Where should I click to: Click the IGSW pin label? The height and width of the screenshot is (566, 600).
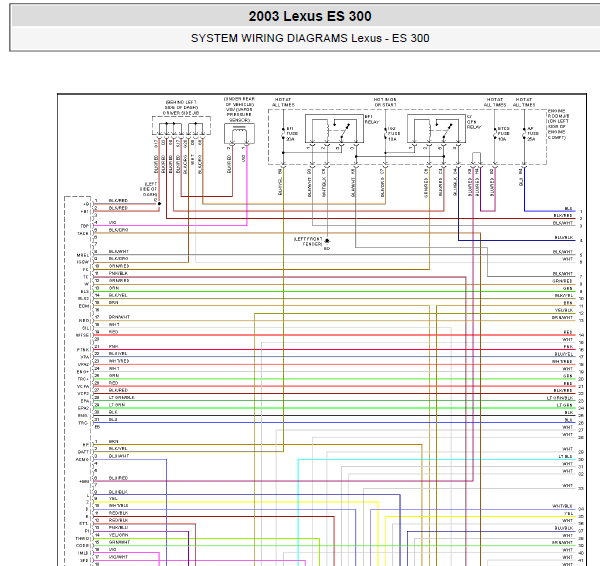(x=83, y=263)
